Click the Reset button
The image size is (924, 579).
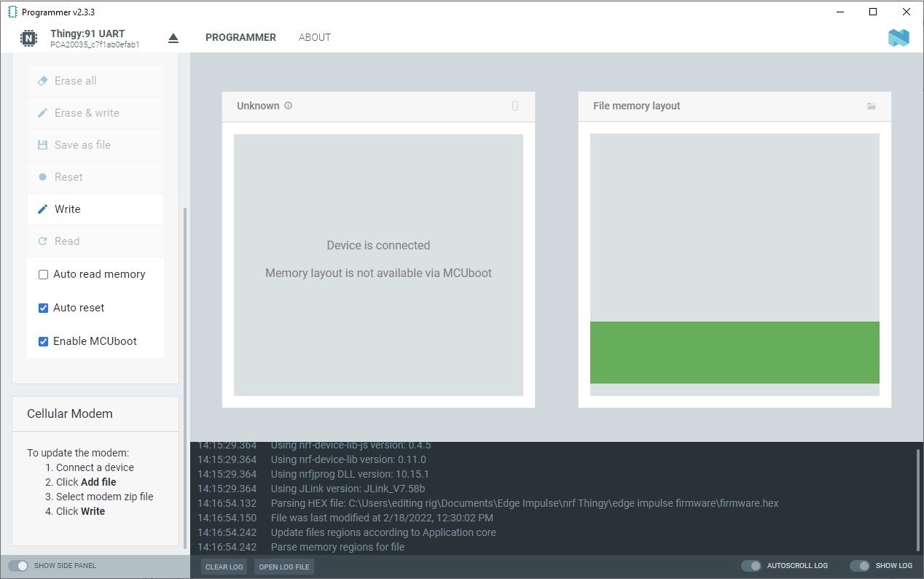95,177
